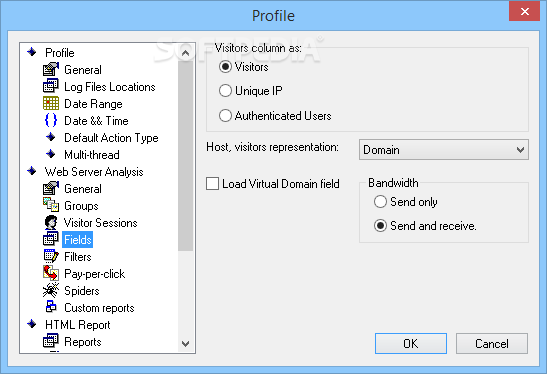
Task: Select the Pay-per-click phone icon
Action: point(51,274)
